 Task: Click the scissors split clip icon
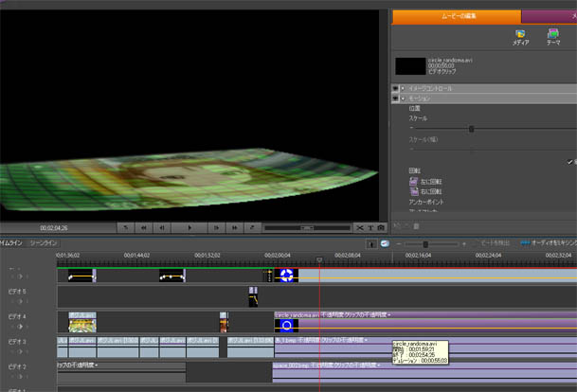point(359,227)
